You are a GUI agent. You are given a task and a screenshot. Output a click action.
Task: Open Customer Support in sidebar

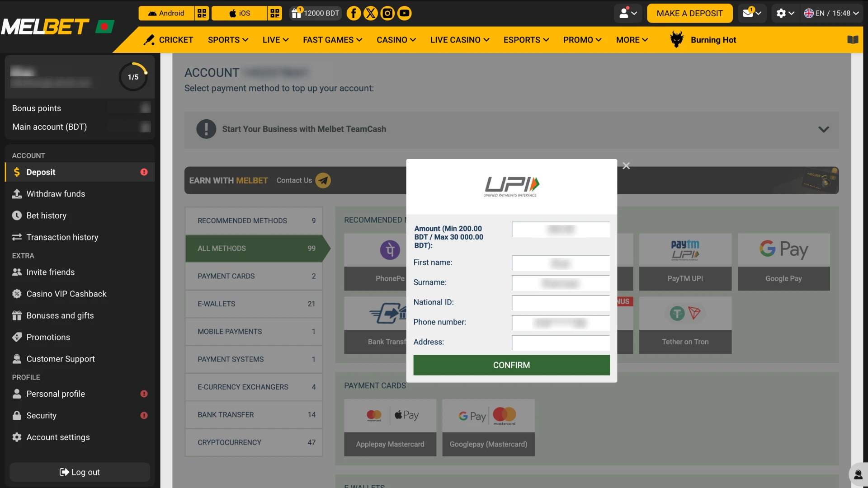tap(60, 359)
